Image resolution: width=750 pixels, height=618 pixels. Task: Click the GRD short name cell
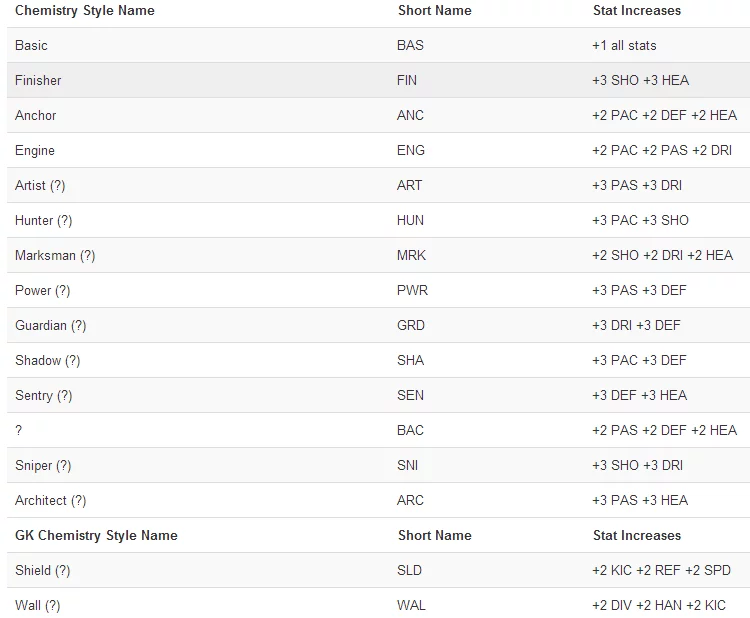(x=410, y=325)
